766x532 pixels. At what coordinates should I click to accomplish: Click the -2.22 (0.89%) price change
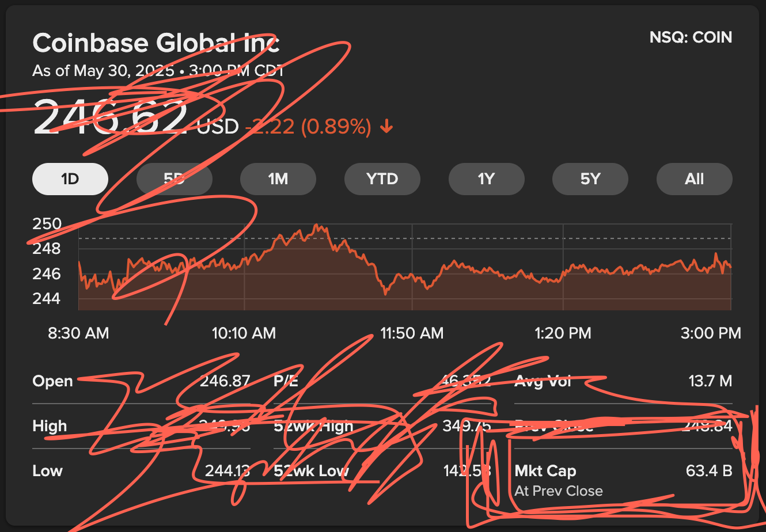(308, 126)
